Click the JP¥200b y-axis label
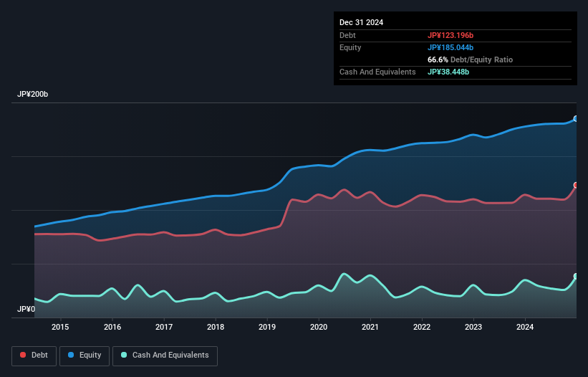 click(33, 94)
